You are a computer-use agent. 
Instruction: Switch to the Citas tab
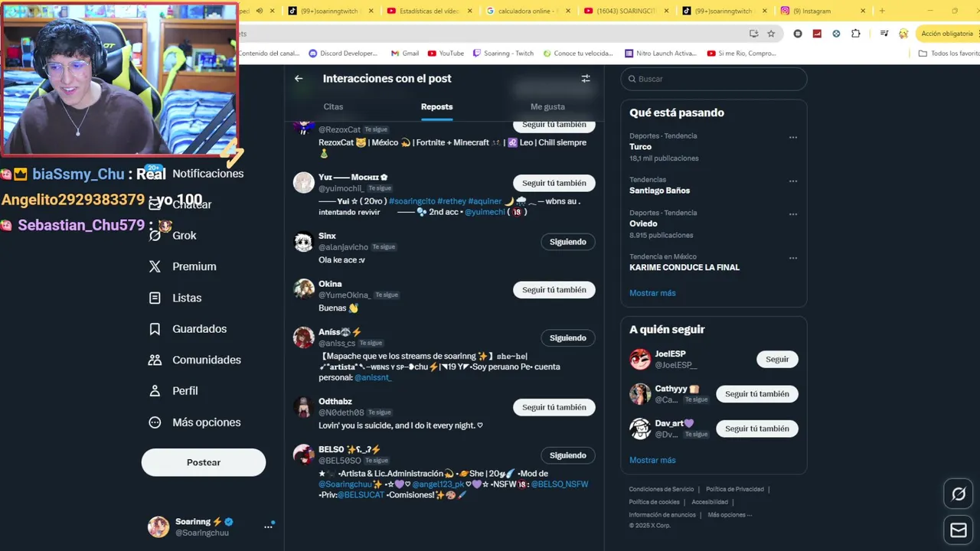coord(333,106)
